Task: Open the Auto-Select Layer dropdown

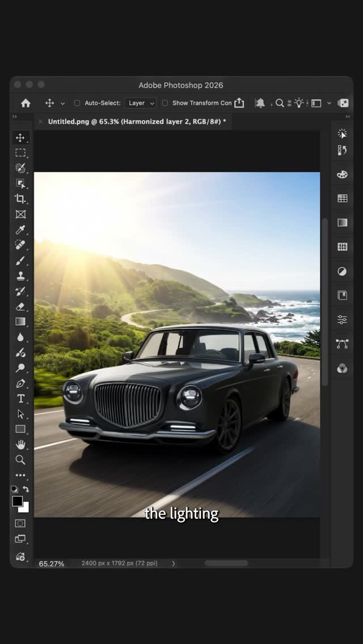Action: pos(141,103)
